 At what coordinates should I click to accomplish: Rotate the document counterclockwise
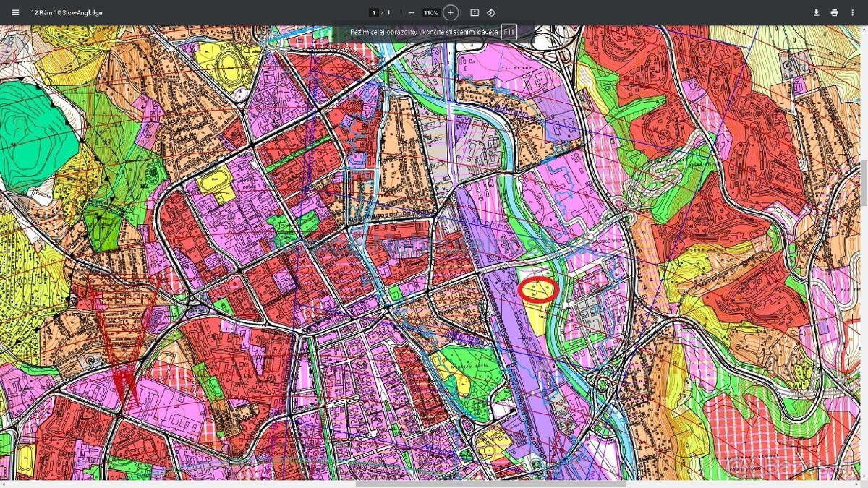(x=490, y=12)
